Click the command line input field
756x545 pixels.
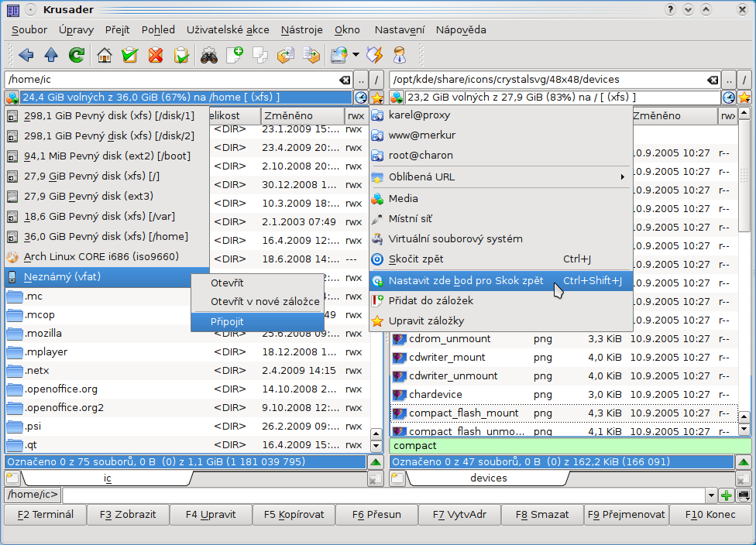[384, 495]
